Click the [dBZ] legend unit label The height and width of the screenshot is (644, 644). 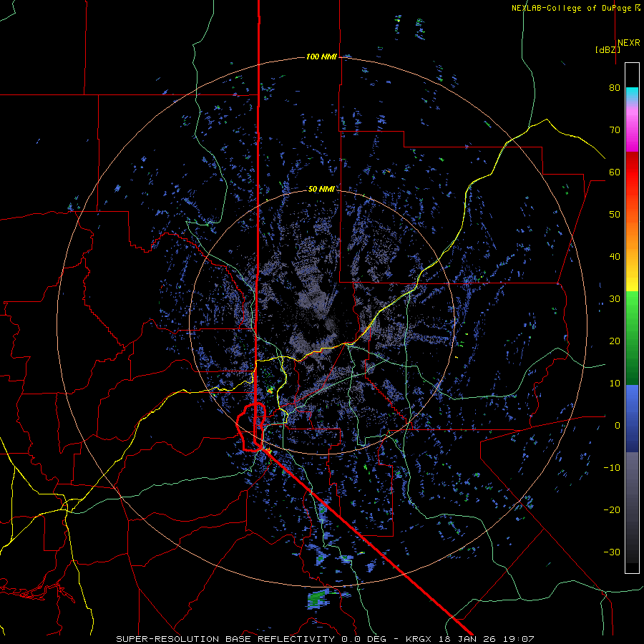(608, 50)
